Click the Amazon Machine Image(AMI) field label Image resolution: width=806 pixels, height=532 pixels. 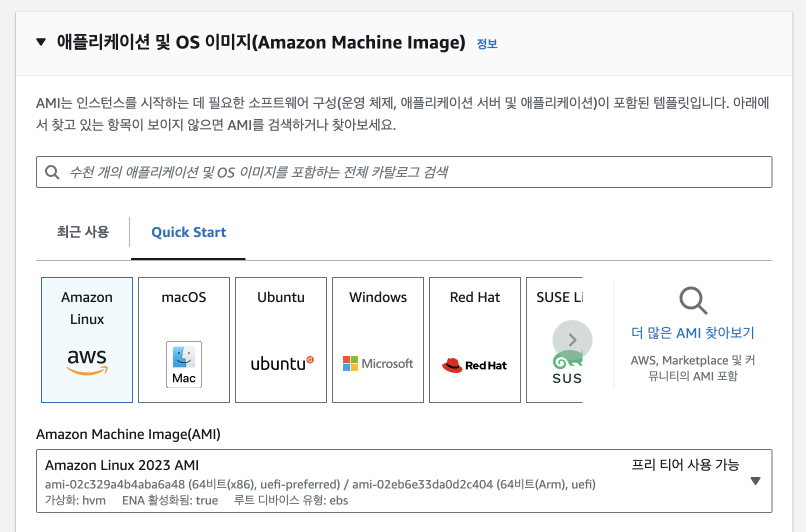128,434
